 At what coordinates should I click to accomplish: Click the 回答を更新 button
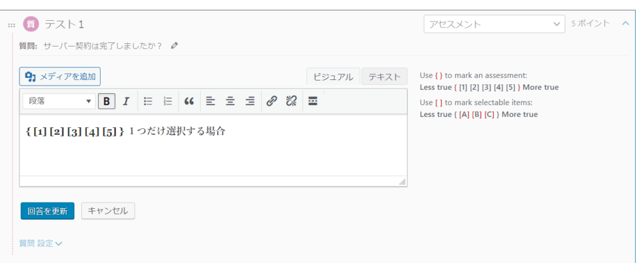[47, 210]
